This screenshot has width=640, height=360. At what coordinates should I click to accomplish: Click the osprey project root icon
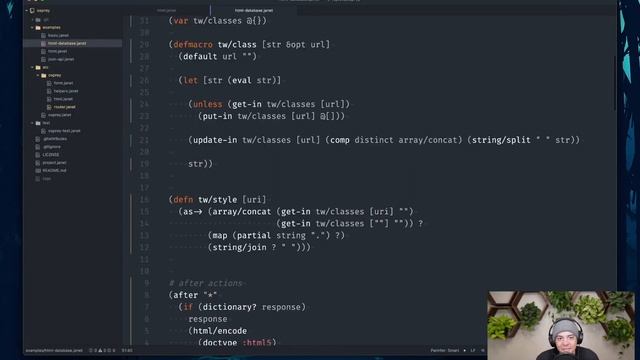pos(32,11)
